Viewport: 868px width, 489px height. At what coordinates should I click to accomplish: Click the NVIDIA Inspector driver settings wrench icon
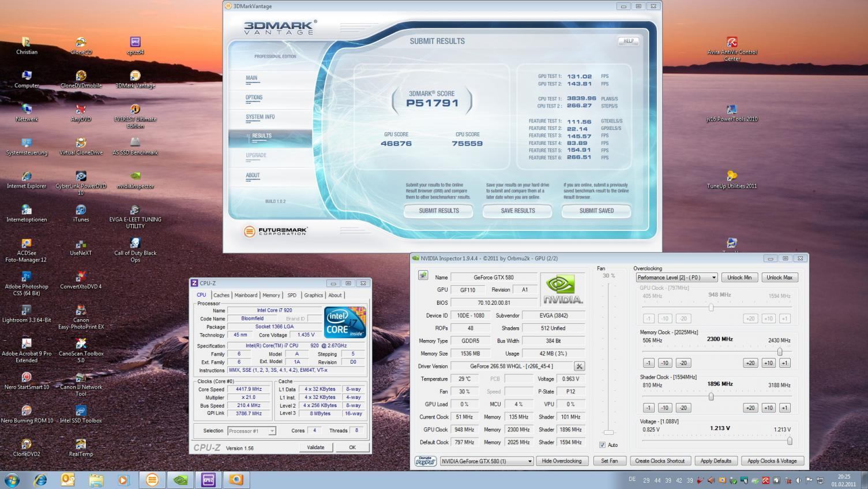580,366
